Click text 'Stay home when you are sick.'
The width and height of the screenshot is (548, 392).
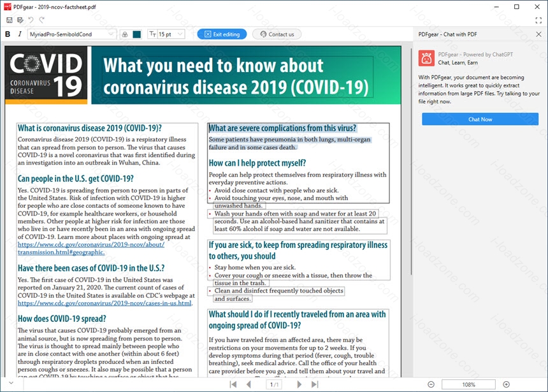[255, 267]
